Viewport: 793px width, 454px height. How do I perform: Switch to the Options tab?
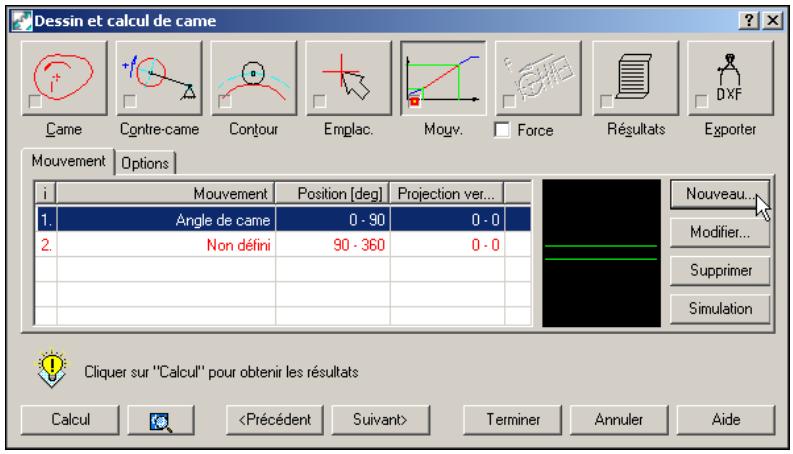[145, 163]
